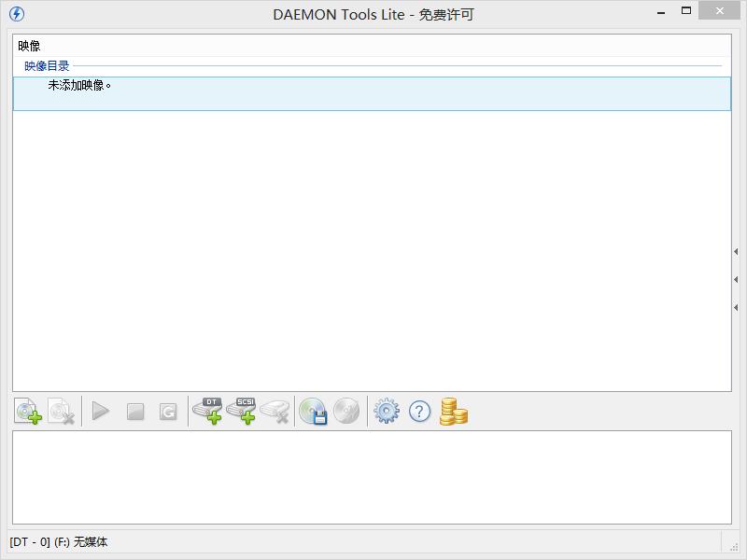Close the DAEMON Tools Lite window
Viewport: 747px width, 560px height.
pos(719,10)
